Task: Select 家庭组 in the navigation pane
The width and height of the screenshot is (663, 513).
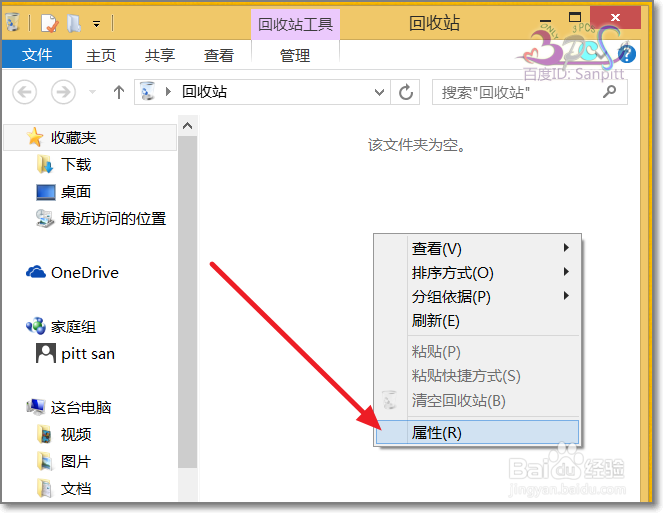Action: [73, 327]
